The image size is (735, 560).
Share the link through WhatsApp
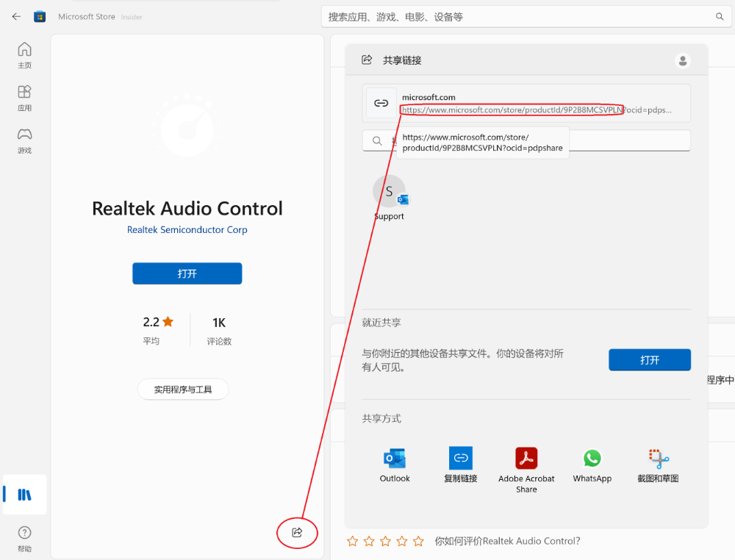(592, 465)
